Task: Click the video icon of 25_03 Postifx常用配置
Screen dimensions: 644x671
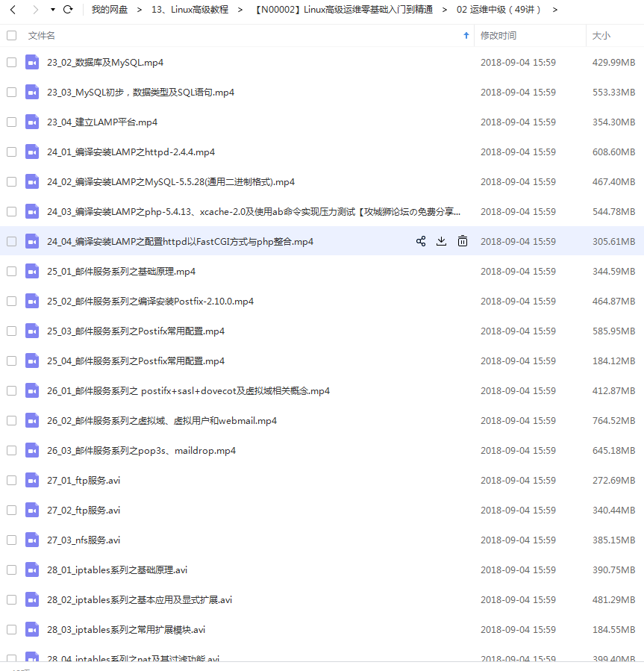Action: [32, 331]
